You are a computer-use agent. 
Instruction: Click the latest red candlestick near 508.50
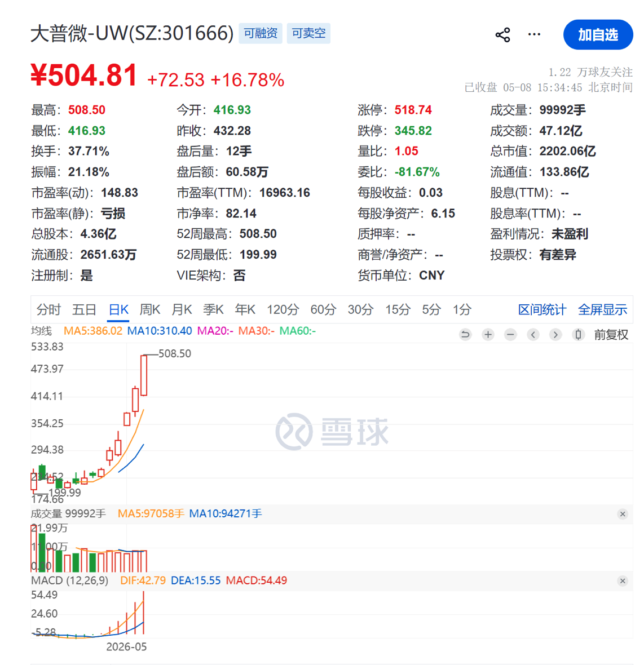pyautogui.click(x=144, y=375)
